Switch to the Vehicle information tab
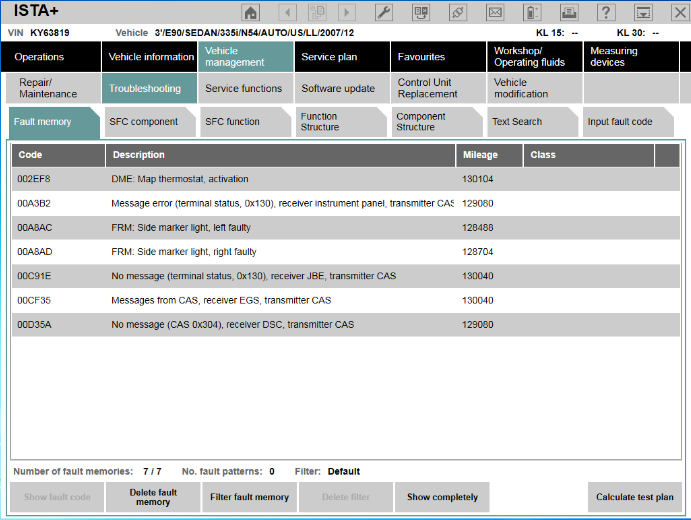691x520 pixels. pyautogui.click(x=149, y=57)
